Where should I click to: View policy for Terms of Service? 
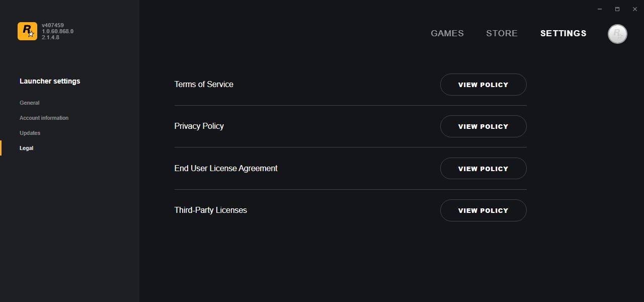tap(484, 85)
